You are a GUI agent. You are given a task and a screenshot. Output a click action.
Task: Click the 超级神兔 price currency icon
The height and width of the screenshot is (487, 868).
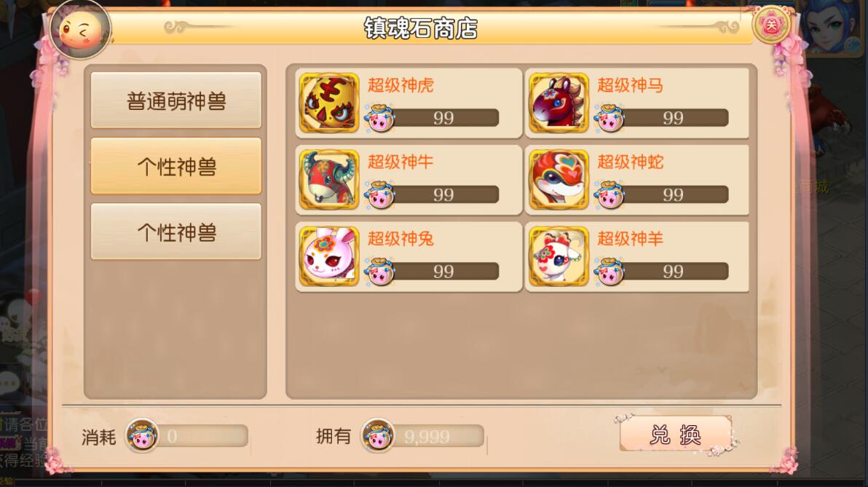pyautogui.click(x=380, y=272)
